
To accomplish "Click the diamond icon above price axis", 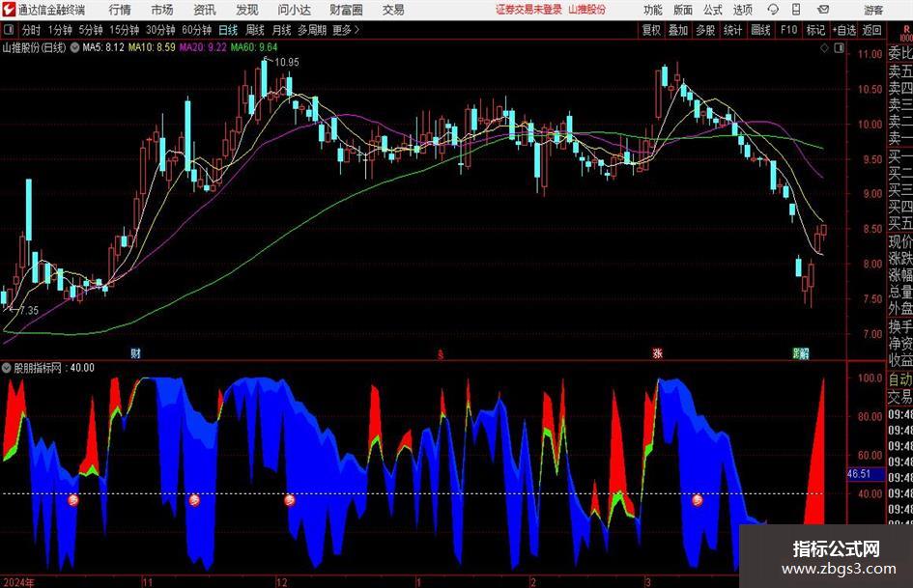I will [824, 48].
